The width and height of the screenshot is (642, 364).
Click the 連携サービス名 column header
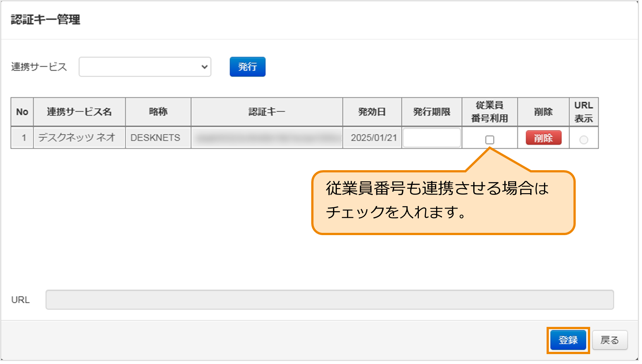pos(79,112)
